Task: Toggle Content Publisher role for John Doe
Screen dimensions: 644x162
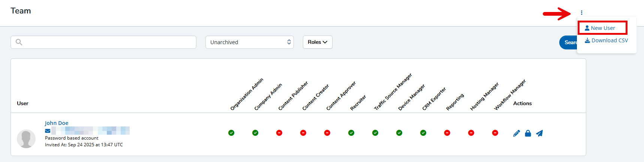Action: pyautogui.click(x=279, y=133)
